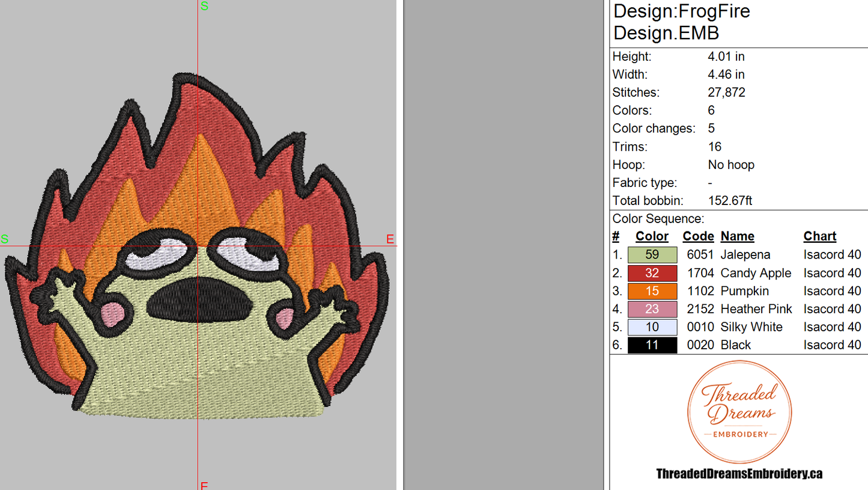Click the 'Design:FrogFire Design.EMB' title text

coord(682,22)
